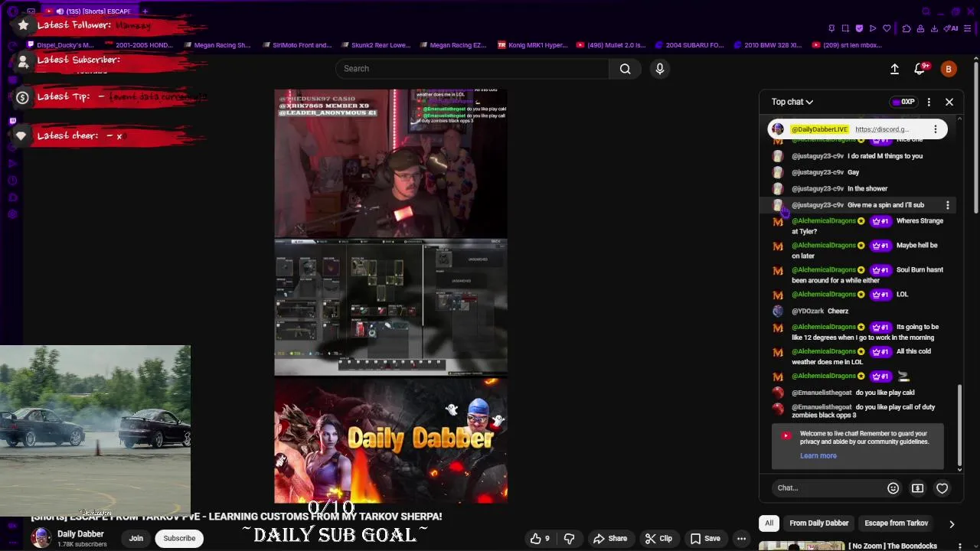Open the (496) Mullet 2.0 bookmark
The image size is (980, 551).
pyautogui.click(x=611, y=45)
